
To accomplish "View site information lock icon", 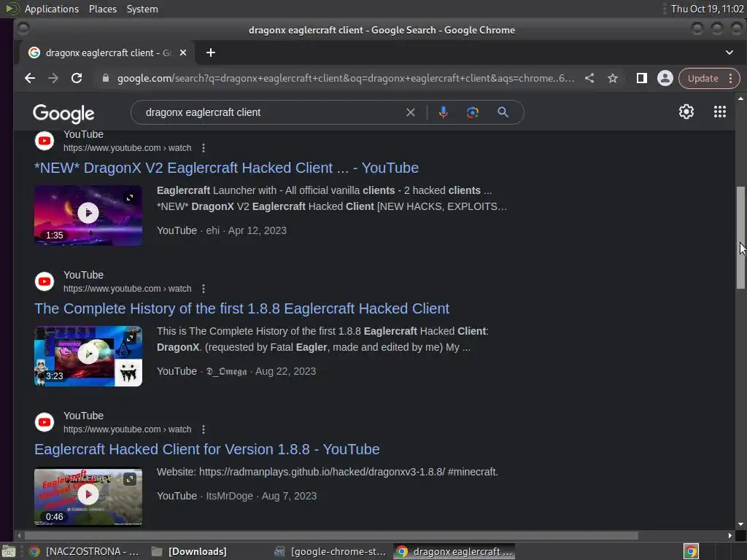I will click(105, 78).
